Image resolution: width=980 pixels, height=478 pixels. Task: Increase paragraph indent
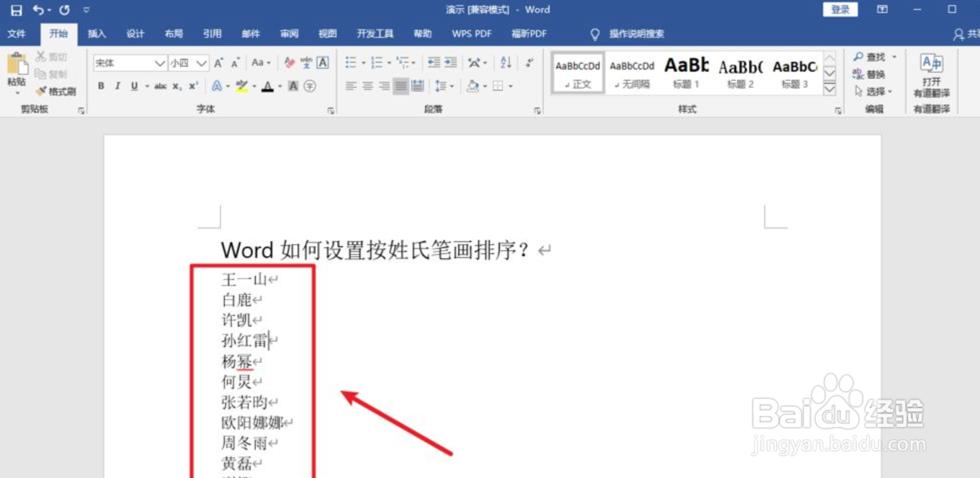click(x=450, y=62)
